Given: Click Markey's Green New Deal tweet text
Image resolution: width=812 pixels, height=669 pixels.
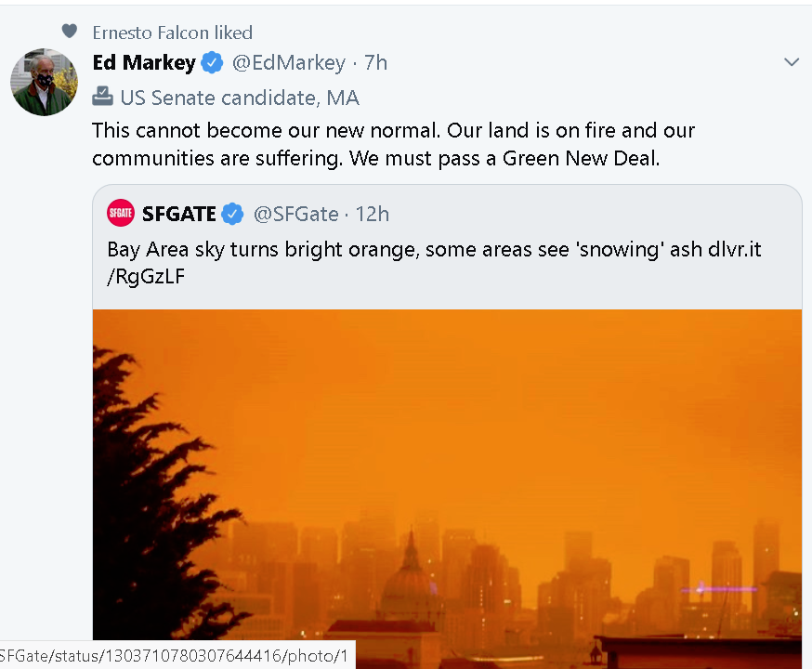Looking at the screenshot, I should click(x=394, y=144).
